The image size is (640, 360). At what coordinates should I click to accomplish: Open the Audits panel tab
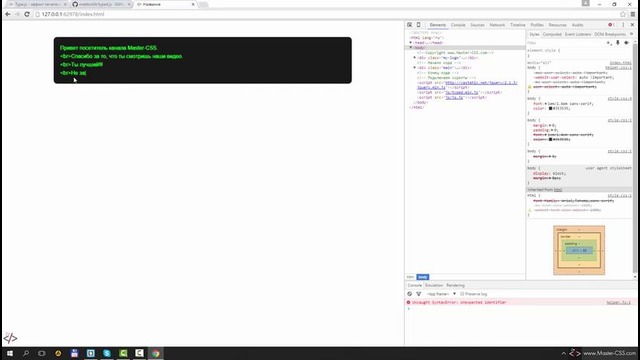click(577, 25)
